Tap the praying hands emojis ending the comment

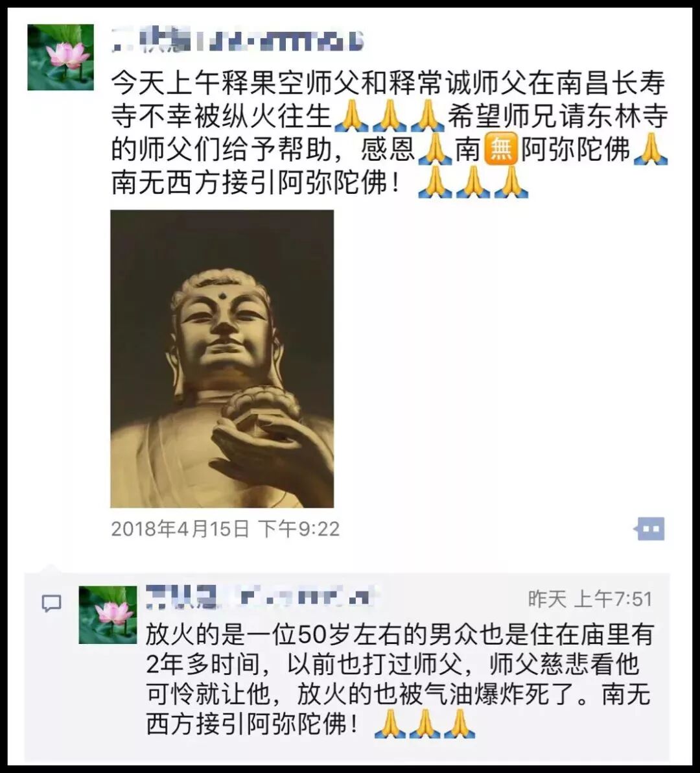click(x=425, y=724)
